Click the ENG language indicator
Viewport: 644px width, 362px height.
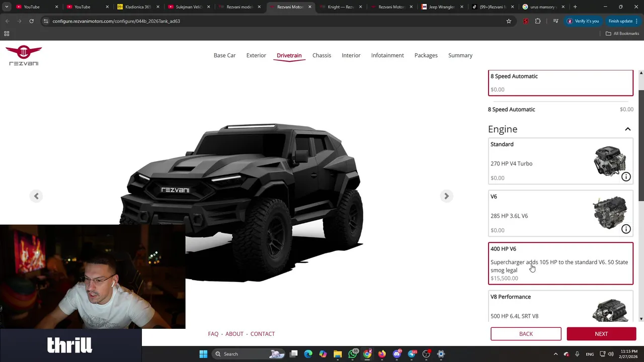tap(590, 354)
